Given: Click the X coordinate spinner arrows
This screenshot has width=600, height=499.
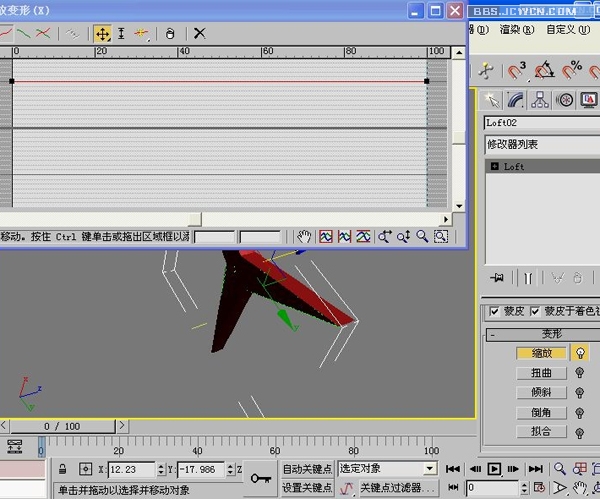Looking at the screenshot, I should click(x=161, y=470).
